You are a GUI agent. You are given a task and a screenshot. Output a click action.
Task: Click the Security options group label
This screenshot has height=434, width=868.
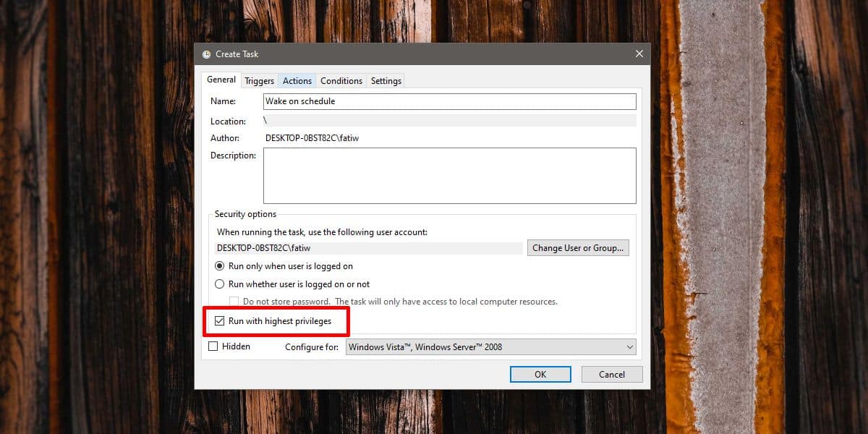[x=245, y=214]
